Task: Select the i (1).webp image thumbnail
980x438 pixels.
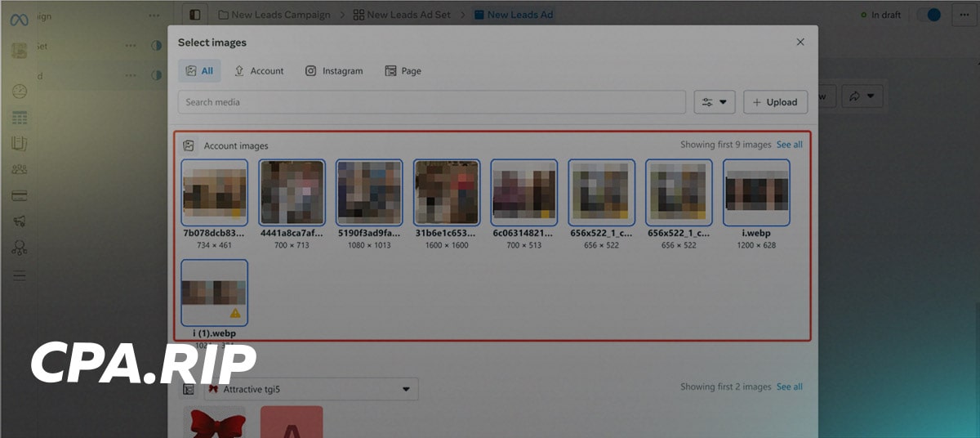Action: click(x=214, y=293)
